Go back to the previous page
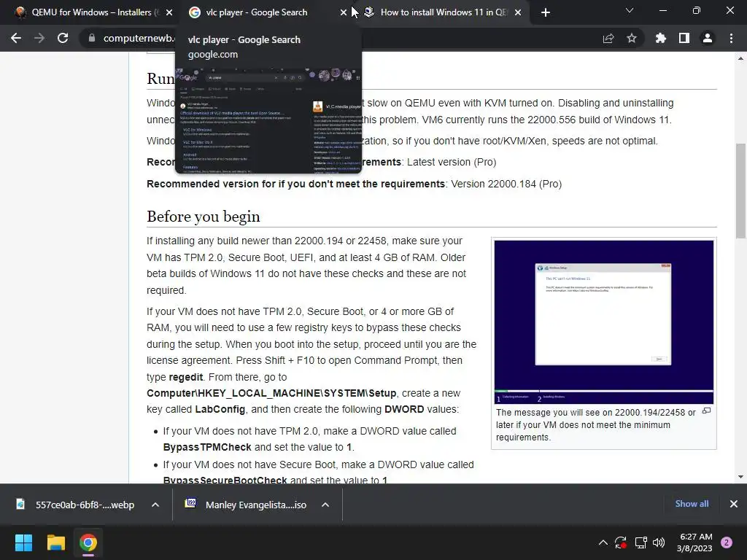Image resolution: width=747 pixels, height=560 pixels. [x=16, y=38]
